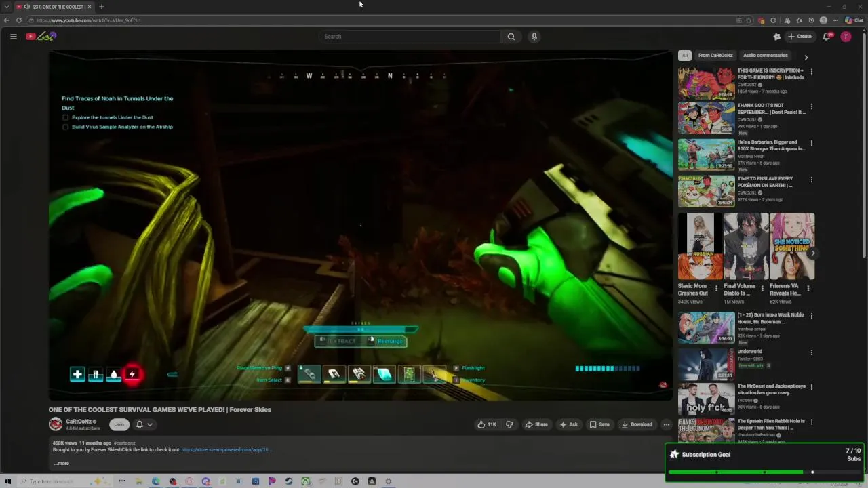Dislike the video with thumbs down
Screen dimensions: 868x488
pyautogui.click(x=509, y=424)
